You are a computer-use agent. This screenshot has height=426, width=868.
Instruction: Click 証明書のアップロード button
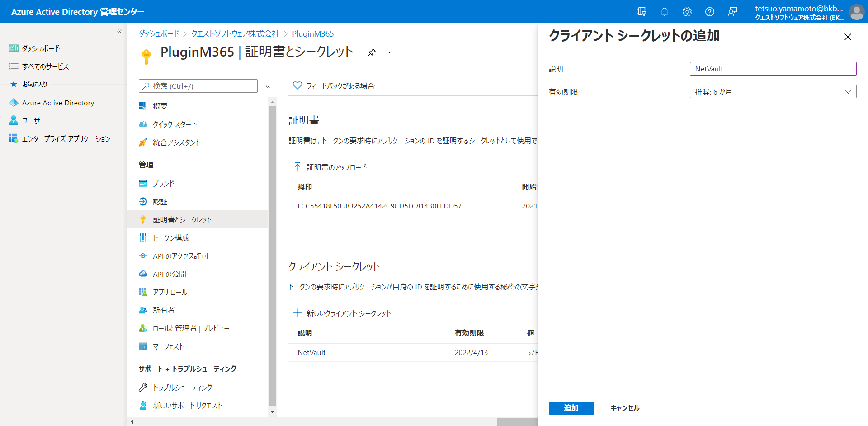[330, 167]
